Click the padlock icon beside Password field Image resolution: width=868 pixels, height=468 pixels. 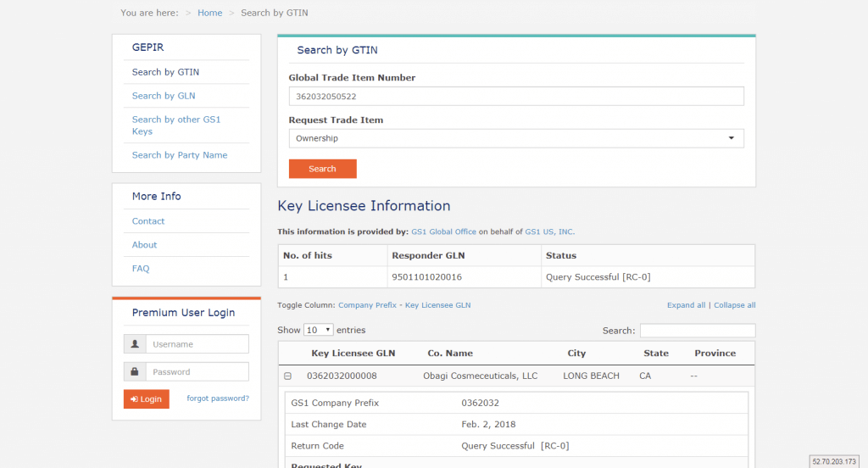tap(134, 372)
